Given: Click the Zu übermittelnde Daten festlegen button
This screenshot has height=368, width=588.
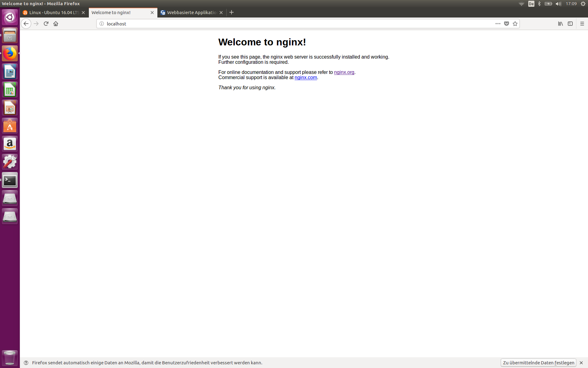Looking at the screenshot, I should [x=538, y=363].
